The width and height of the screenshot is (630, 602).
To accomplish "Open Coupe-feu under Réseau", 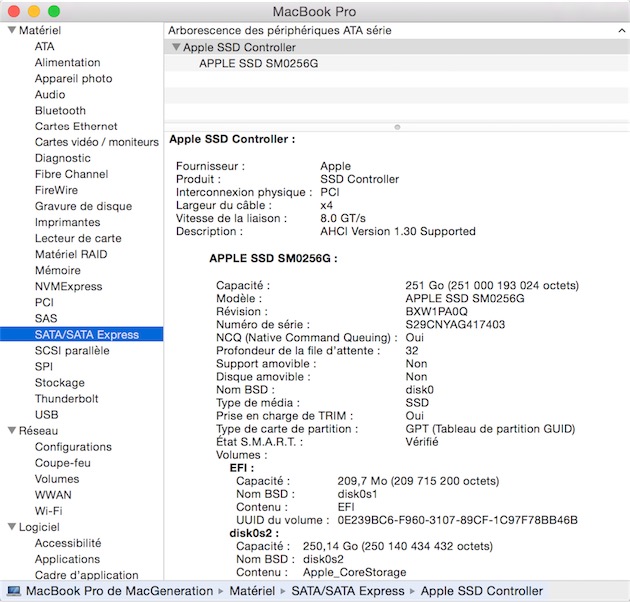I will [64, 463].
